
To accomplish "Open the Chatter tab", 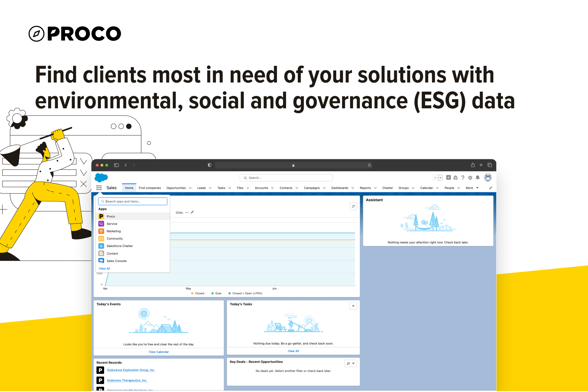I will pyautogui.click(x=387, y=188).
